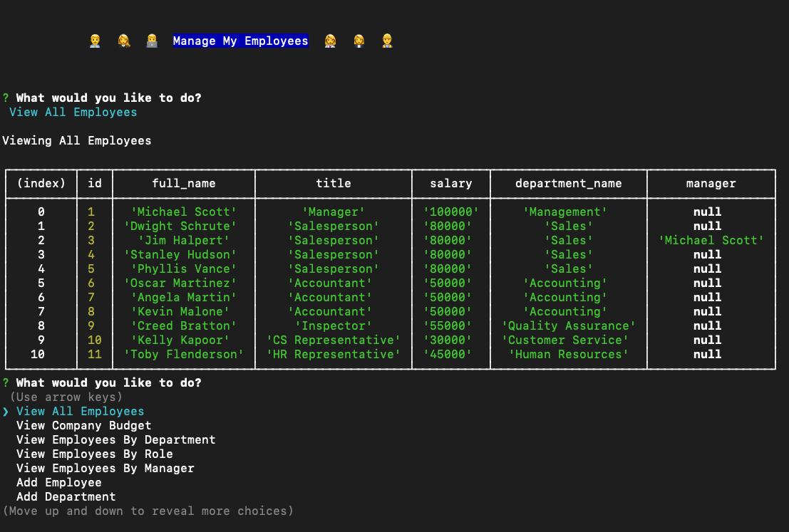Click 'Jim Halpert' name cell
The image size is (789, 532).
(184, 240)
